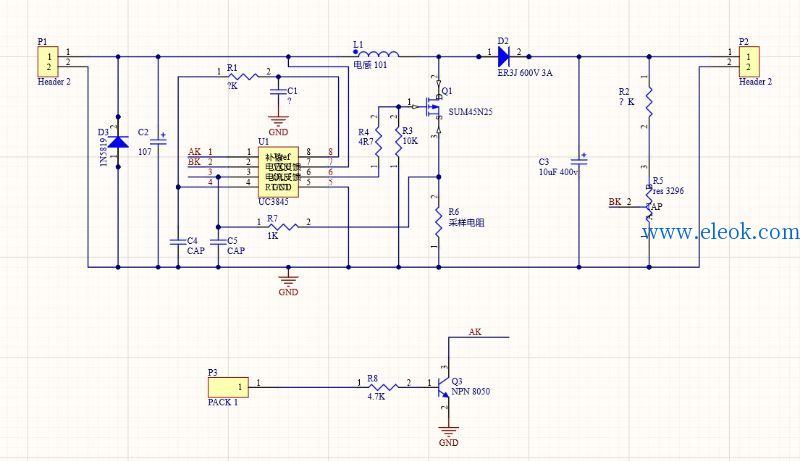800x461 pixels.
Task: Click the 1N5819 diode value text
Action: (x=104, y=151)
